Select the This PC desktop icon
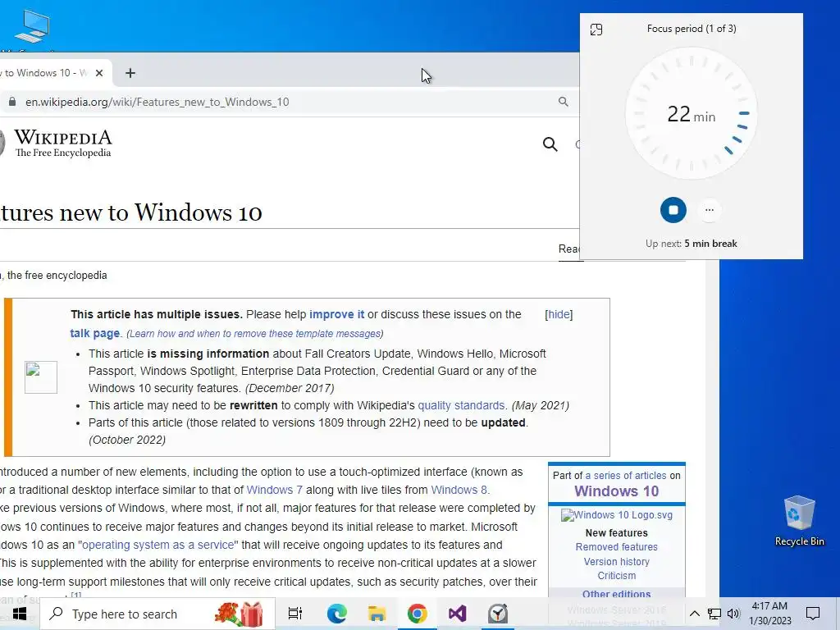This screenshot has height=630, width=840. coord(32,30)
